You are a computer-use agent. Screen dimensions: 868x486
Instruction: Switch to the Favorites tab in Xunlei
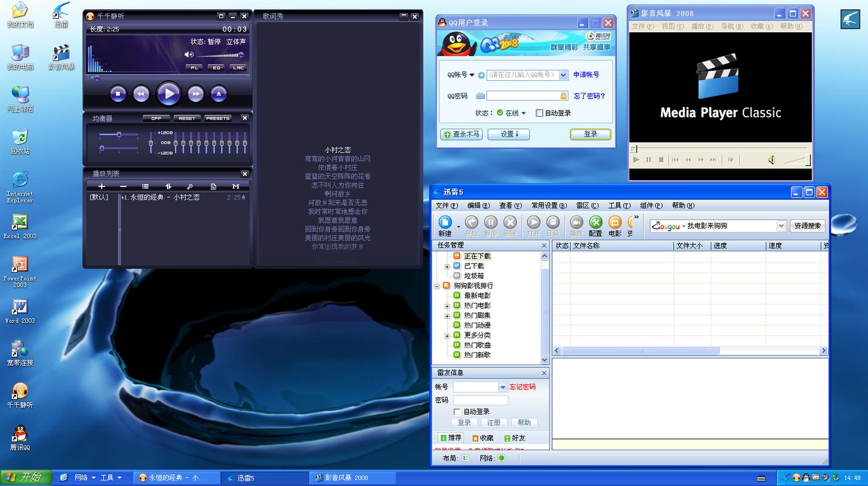click(483, 438)
